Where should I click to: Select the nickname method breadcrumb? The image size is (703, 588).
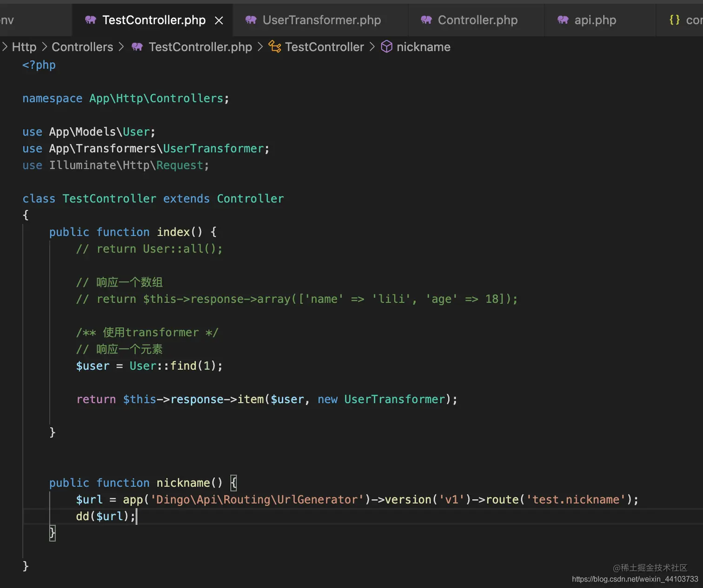pos(424,47)
